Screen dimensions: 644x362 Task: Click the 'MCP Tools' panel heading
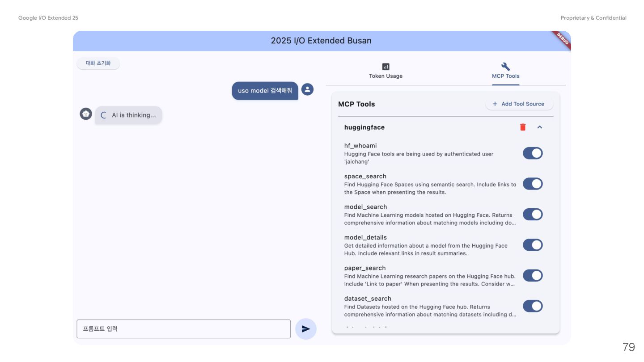(x=356, y=104)
